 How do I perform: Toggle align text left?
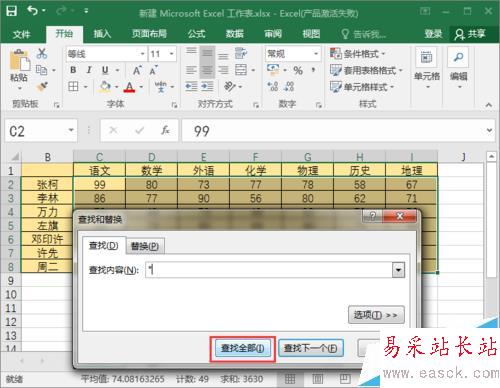click(x=191, y=70)
